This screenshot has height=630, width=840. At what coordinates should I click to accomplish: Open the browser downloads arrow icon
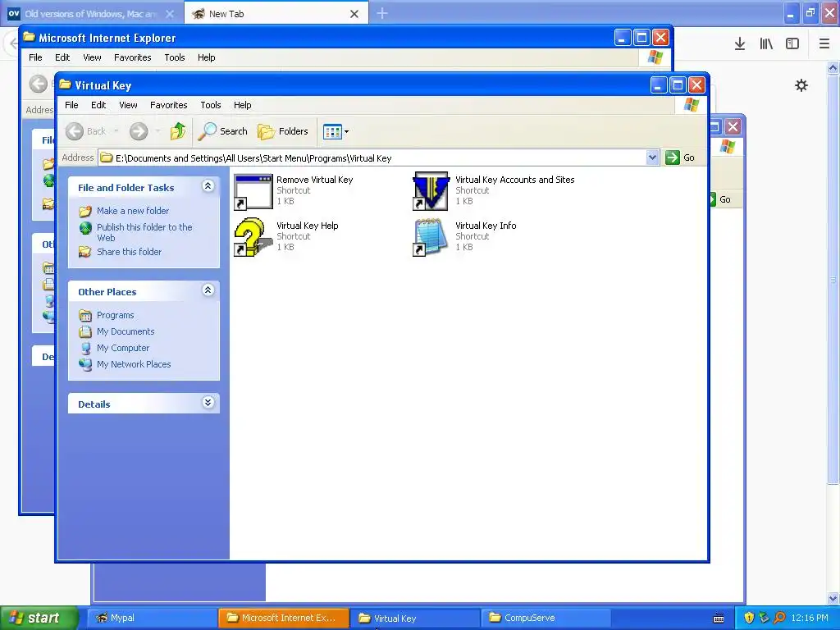[740, 44]
